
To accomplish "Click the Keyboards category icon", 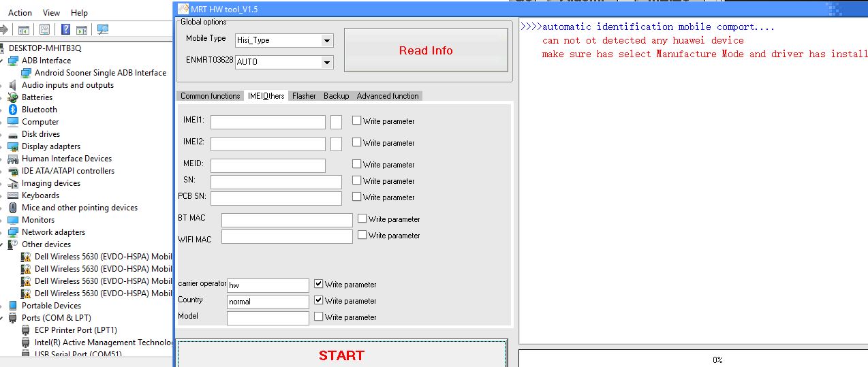I will pyautogui.click(x=13, y=195).
